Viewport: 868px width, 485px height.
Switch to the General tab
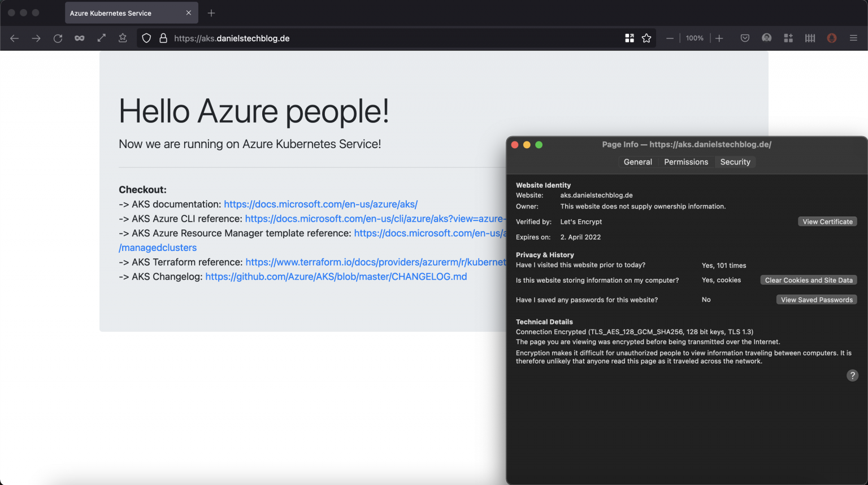(x=637, y=162)
